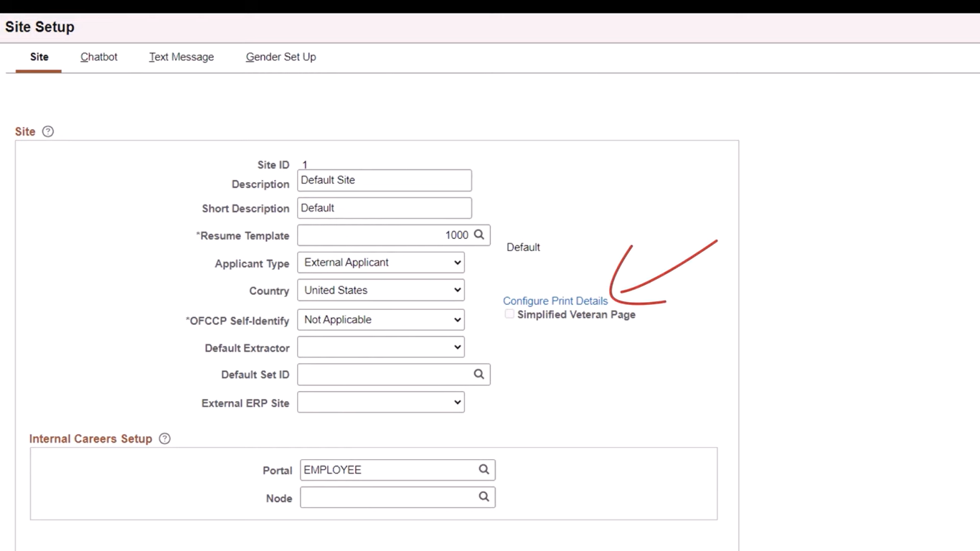Select the Short Description input box
Viewport: 980px width, 551px height.
(x=384, y=207)
